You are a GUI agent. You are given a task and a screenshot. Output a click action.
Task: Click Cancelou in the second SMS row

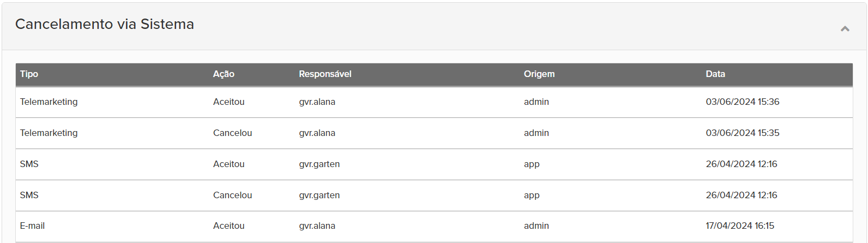[x=232, y=195]
